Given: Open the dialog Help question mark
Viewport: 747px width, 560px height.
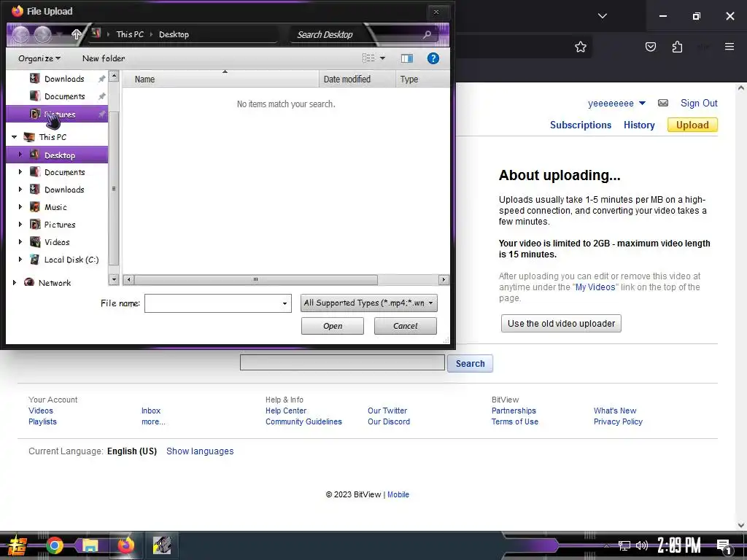Looking at the screenshot, I should [433, 58].
